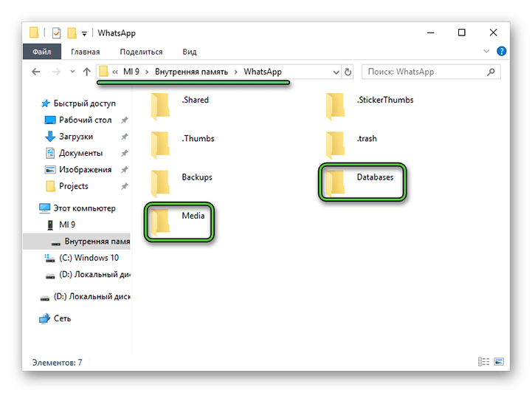Click the Элементов: 7 status text

pyautogui.click(x=58, y=363)
